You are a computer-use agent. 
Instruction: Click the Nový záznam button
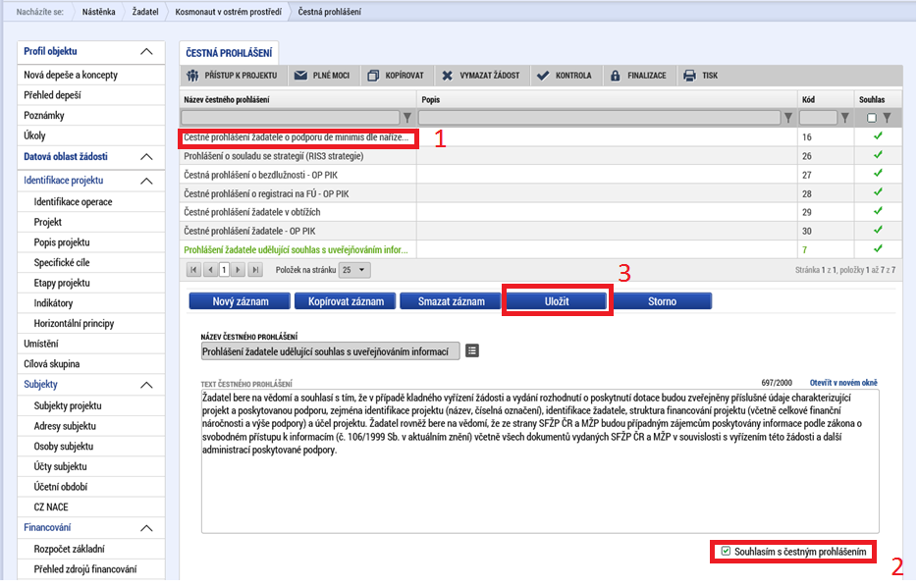(240, 301)
